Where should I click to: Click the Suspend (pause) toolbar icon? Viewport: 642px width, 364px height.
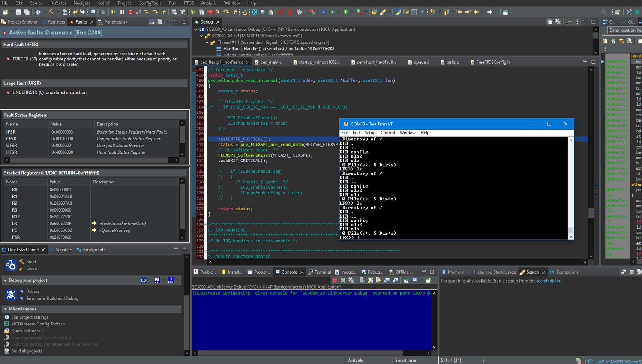pos(122,12)
